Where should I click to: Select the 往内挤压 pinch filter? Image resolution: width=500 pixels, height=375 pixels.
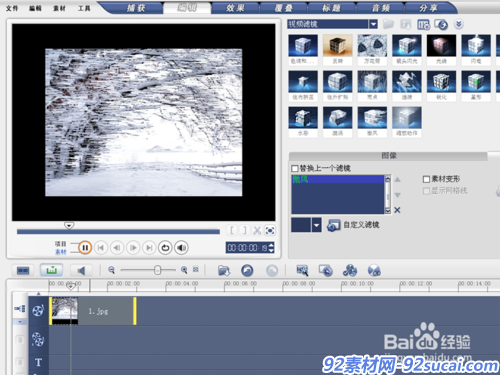point(303,86)
